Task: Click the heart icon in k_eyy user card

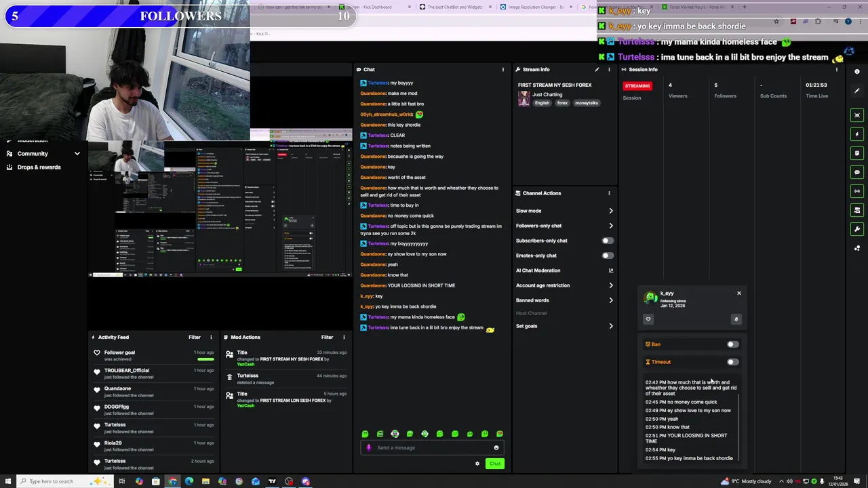Action: point(648,319)
